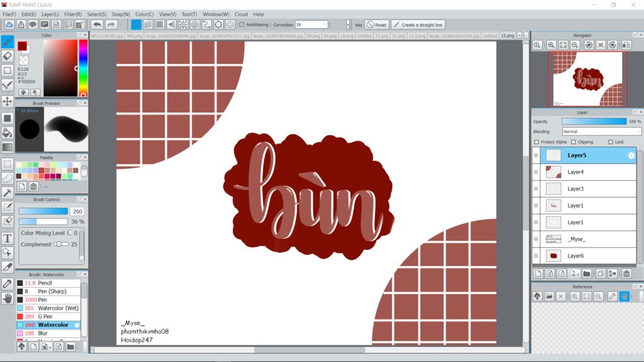Image resolution: width=644 pixels, height=362 pixels.
Task: Open the Cloud menu
Action: [241, 14]
